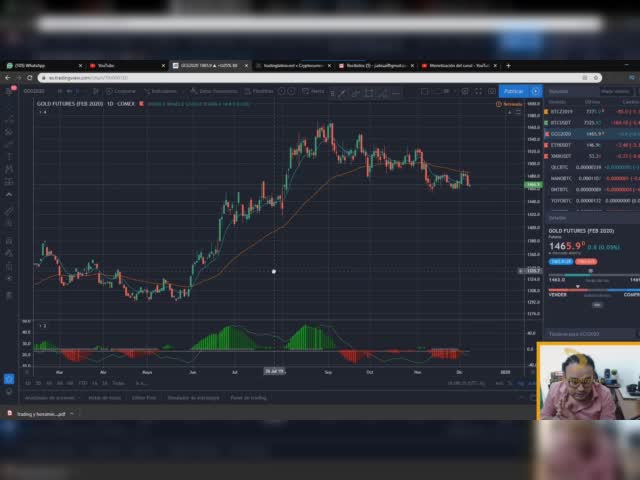Image resolution: width=640 pixels, height=480 pixels.
Task: Open the Alerta button in chart toolbar
Action: point(313,91)
